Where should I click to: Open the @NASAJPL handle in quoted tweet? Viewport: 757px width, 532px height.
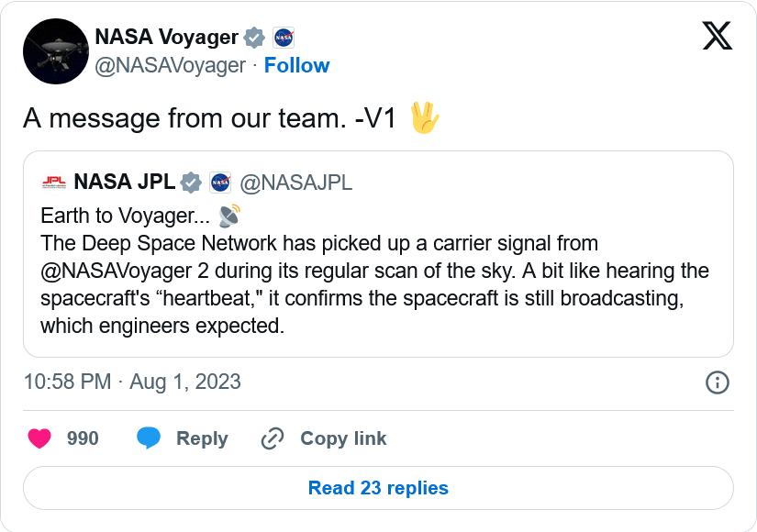click(x=295, y=182)
